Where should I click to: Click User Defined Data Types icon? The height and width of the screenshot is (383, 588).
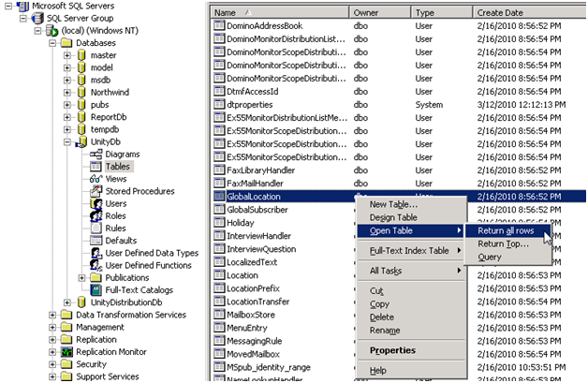pos(96,253)
